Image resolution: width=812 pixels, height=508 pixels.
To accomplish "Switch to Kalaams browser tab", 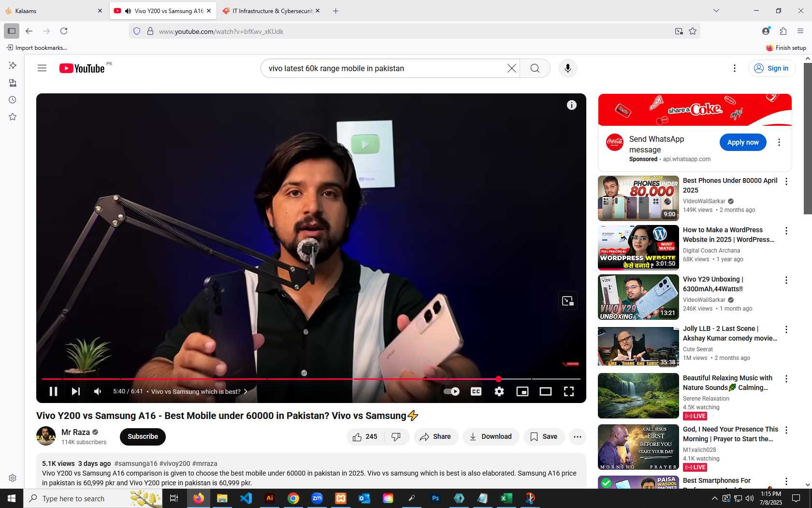I will [x=54, y=11].
